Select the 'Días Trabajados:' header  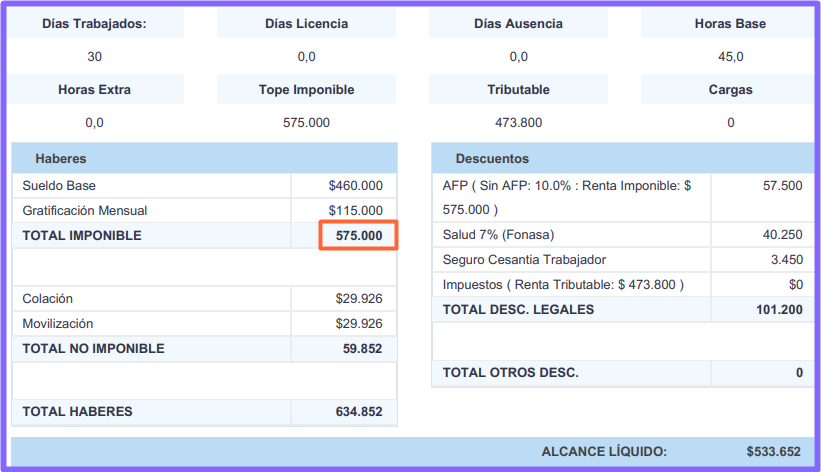tap(94, 24)
